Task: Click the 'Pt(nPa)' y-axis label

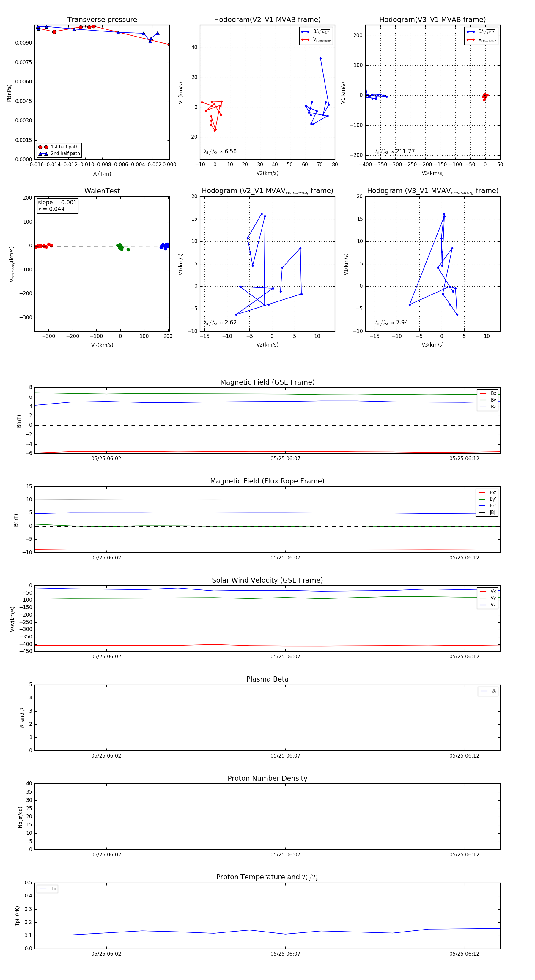Action: pos(9,93)
